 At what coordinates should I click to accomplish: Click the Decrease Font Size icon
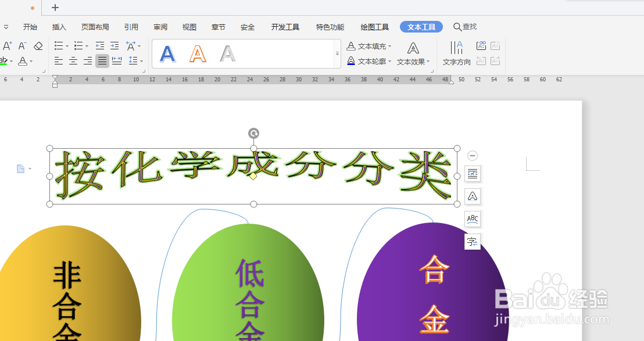(22, 45)
